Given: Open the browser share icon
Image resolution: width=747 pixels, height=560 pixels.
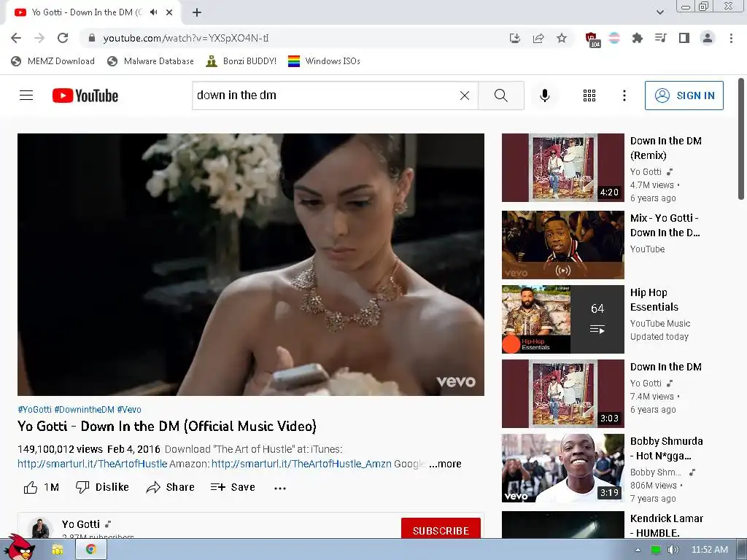Looking at the screenshot, I should pos(538,38).
